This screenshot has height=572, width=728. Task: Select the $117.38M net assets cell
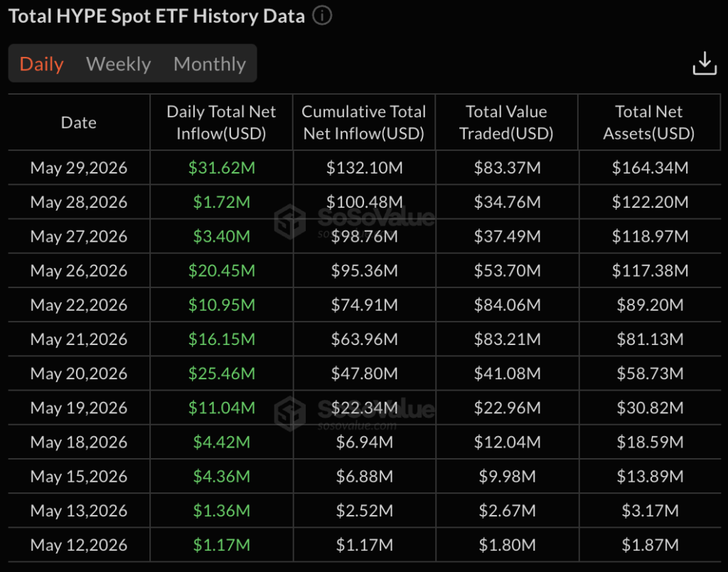[x=650, y=271]
